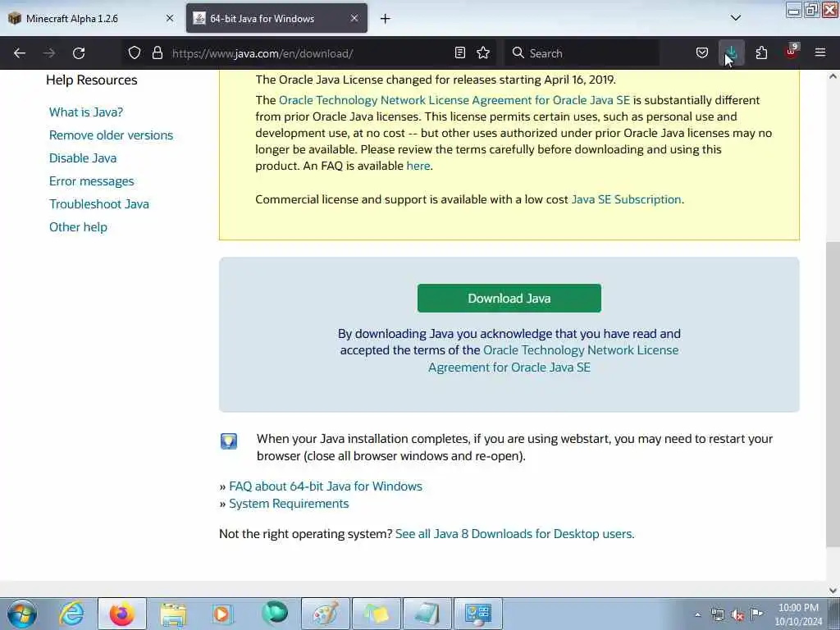Select Firefox taskbar button
Viewport: 840px width, 630px height.
pos(122,614)
